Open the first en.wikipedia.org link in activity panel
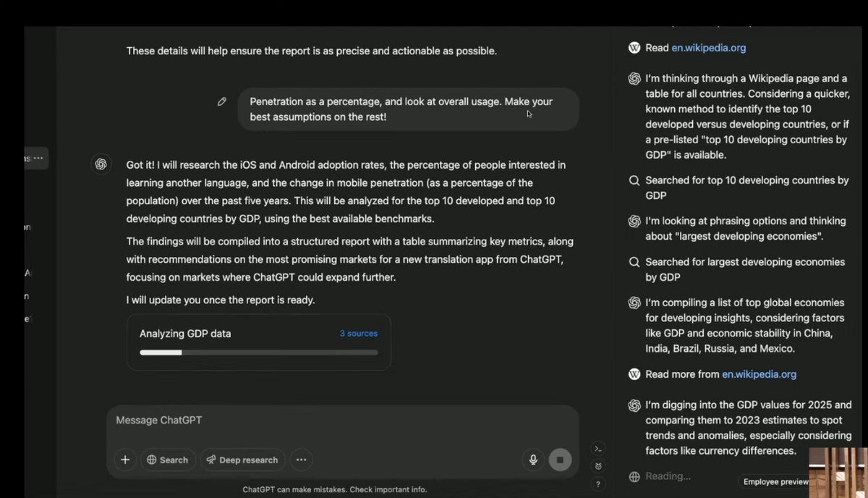Screen dimensions: 868x498 708,48
